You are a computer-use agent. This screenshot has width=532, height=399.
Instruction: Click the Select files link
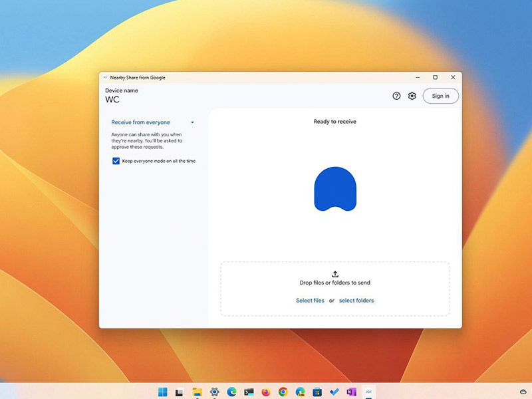[x=310, y=301]
